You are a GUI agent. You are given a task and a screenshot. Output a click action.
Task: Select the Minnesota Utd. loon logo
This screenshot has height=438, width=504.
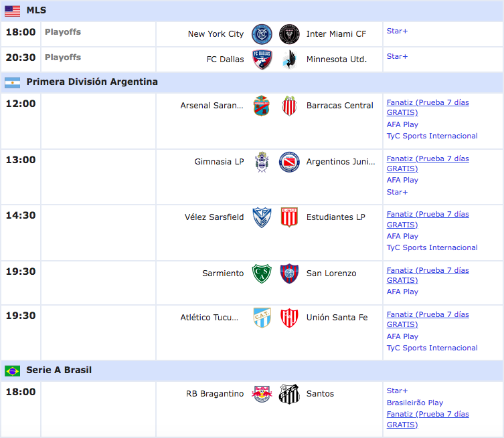click(290, 60)
